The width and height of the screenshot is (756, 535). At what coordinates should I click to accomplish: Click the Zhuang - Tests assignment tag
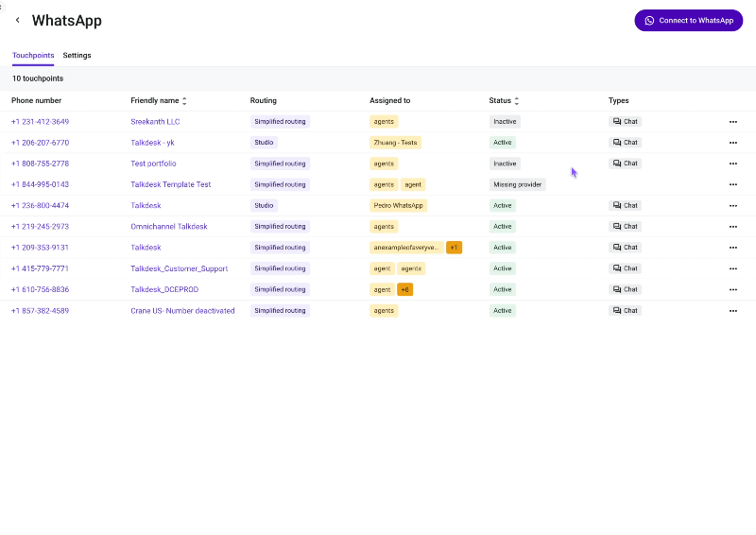click(x=395, y=143)
